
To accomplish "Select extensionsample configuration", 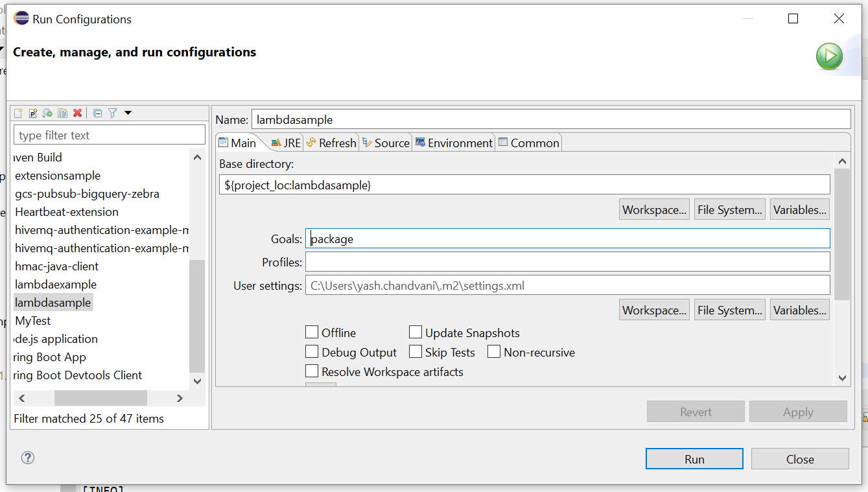I will tap(58, 176).
